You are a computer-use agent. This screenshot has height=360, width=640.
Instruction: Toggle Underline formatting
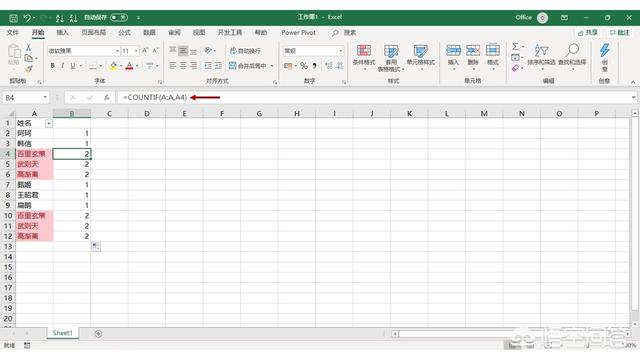72,65
